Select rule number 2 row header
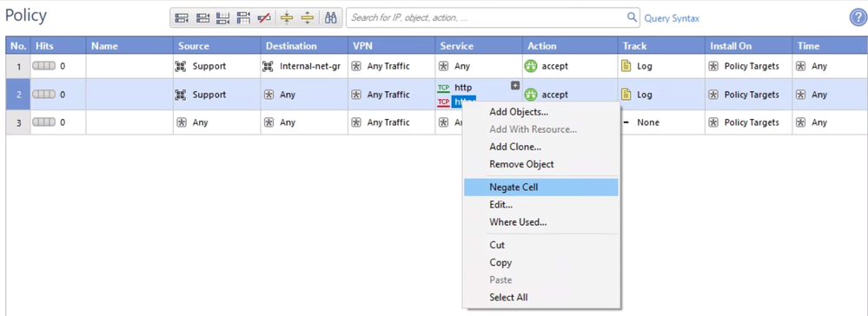 click(x=18, y=95)
